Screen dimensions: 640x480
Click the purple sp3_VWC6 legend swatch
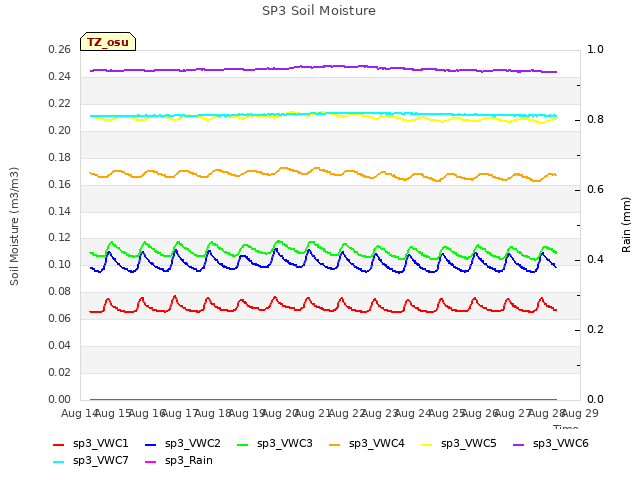click(518, 444)
